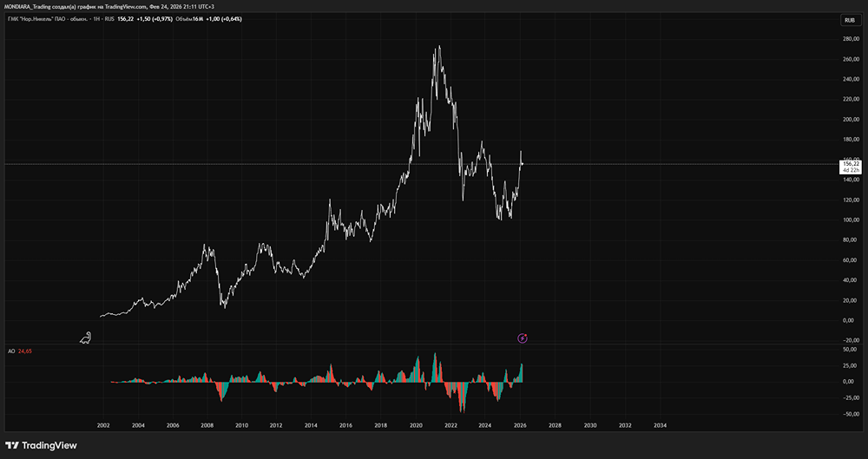
Task: Click the 2032 label on the time axis
Action: [625, 426]
